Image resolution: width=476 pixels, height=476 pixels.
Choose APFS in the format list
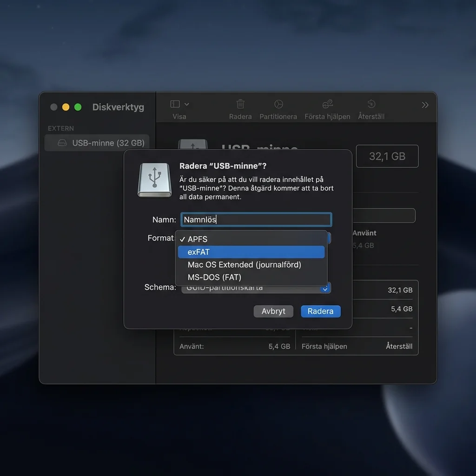tap(251, 239)
